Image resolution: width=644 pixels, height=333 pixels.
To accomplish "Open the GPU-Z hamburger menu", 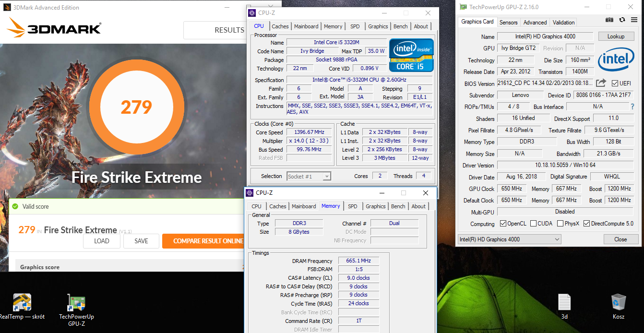I will pos(635,20).
